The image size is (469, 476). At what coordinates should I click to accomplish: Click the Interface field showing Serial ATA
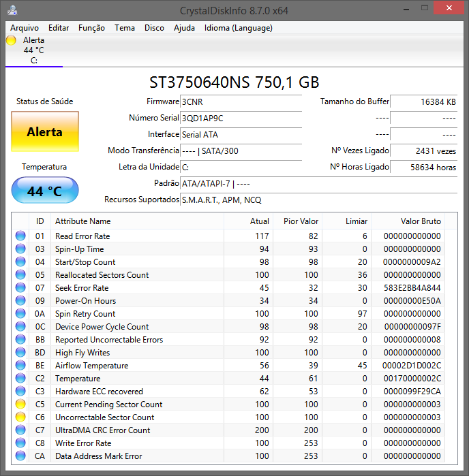(241, 134)
